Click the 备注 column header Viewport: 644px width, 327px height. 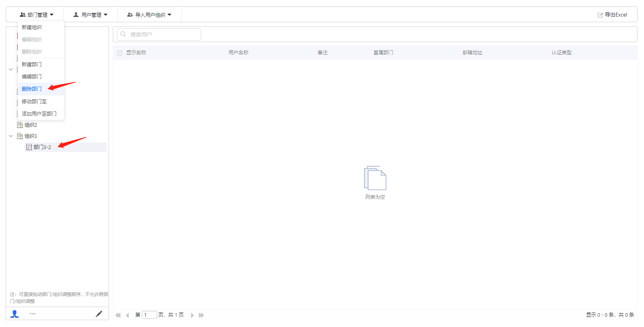(322, 52)
